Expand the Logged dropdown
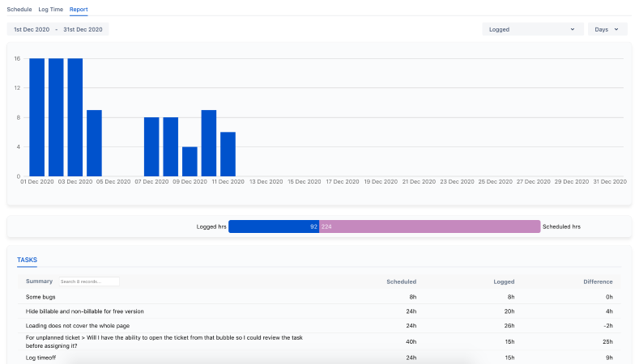639x364 pixels. click(532, 29)
